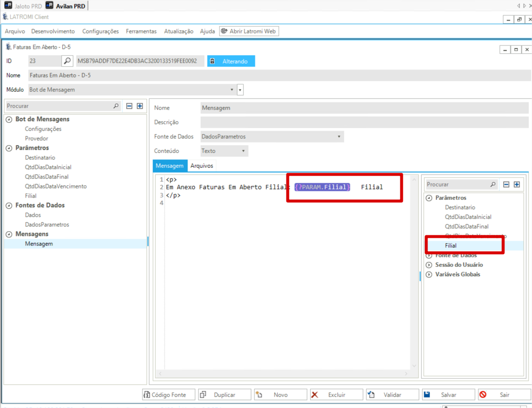Open the Conteúdo dropdown

[x=243, y=151]
